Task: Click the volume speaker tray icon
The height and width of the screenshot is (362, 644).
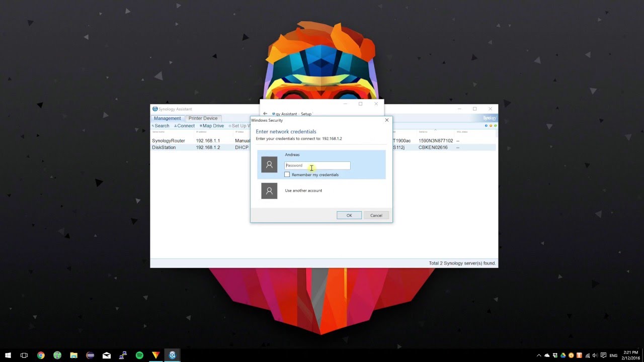Action: [595, 355]
